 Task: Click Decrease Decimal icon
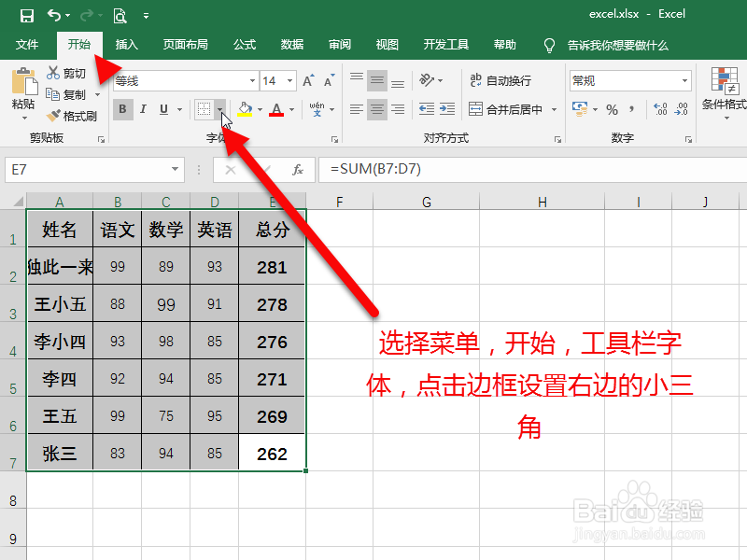click(x=682, y=109)
